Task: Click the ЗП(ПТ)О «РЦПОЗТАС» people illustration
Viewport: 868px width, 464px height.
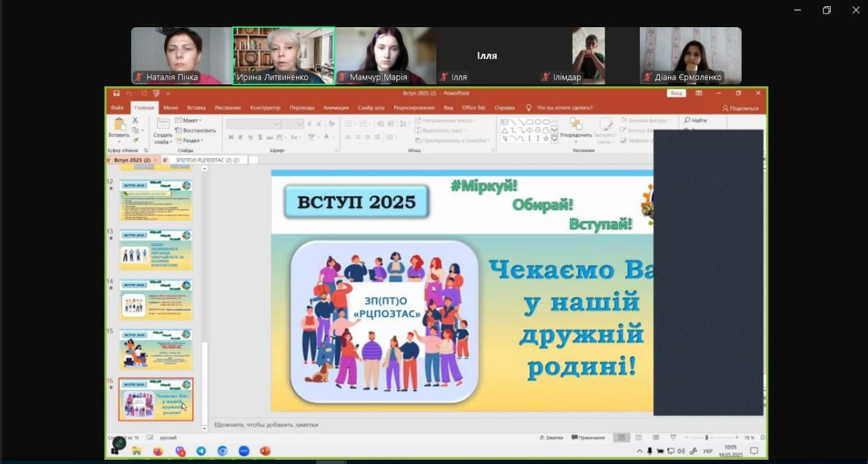Action: (x=385, y=321)
